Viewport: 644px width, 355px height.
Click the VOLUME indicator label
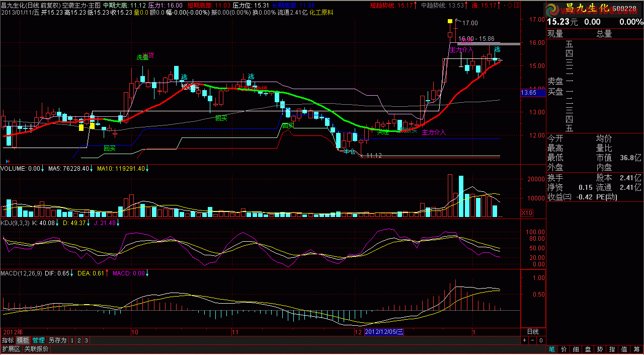pyautogui.click(x=20, y=168)
